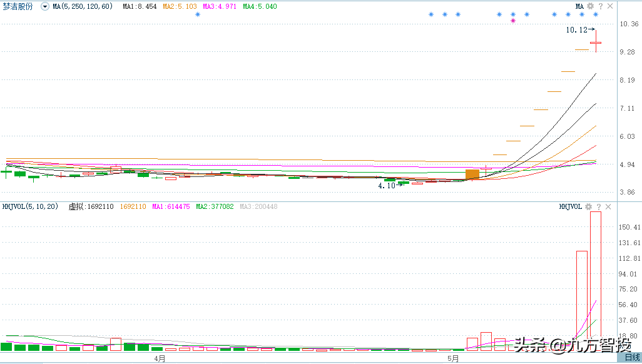Click the 8.19 price axis label

click(x=627, y=80)
